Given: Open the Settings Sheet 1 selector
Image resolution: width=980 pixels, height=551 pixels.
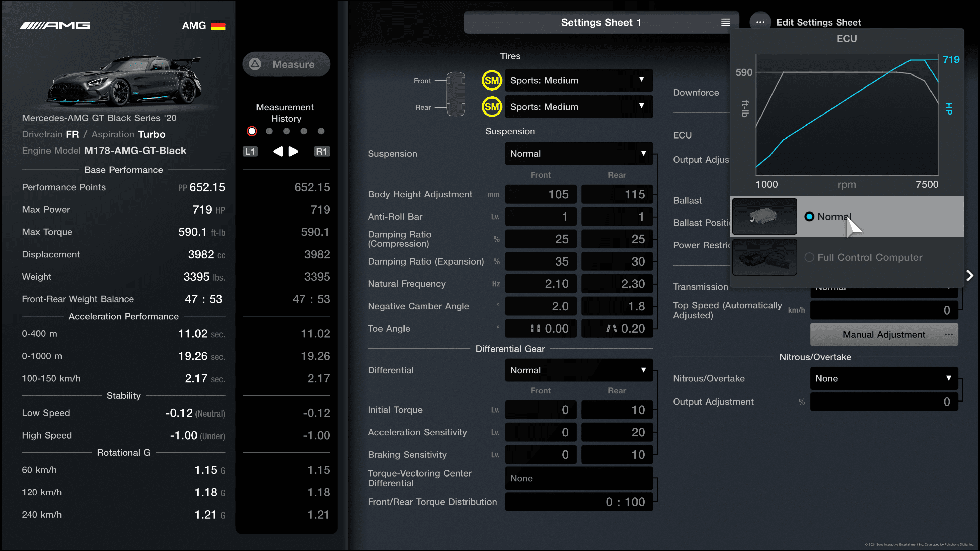Looking at the screenshot, I should click(601, 22).
